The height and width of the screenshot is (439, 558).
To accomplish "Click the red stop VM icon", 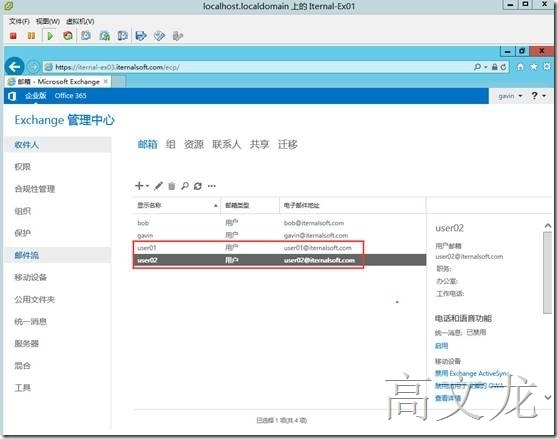I will 13,36.
